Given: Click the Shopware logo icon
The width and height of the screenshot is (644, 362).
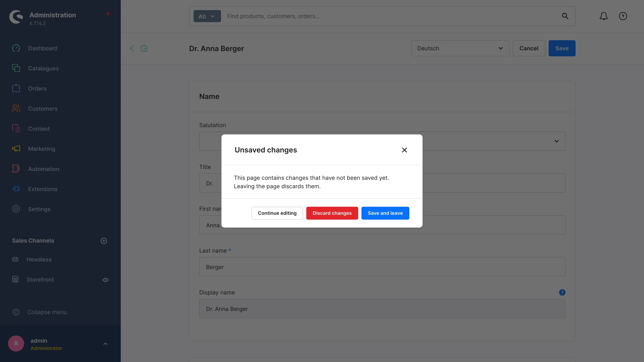Looking at the screenshot, I should pos(16,17).
